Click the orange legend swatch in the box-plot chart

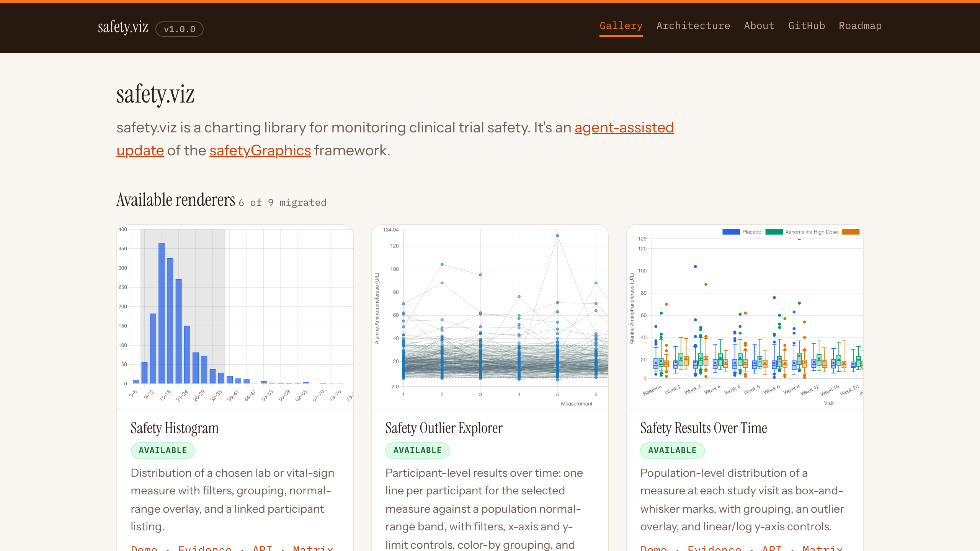pyautogui.click(x=851, y=232)
